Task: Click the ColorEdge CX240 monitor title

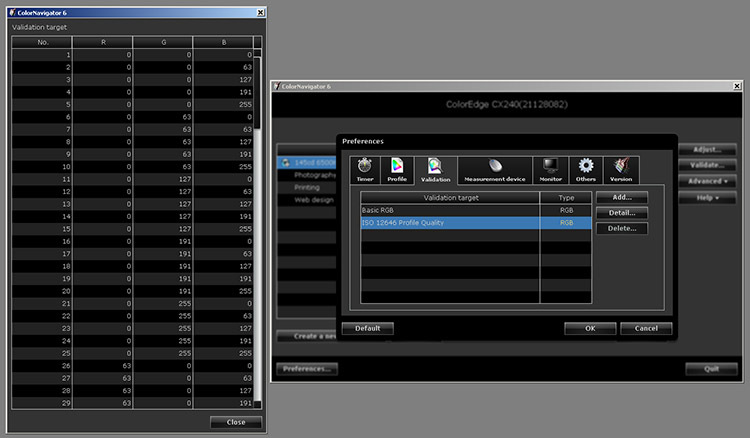Action: point(507,104)
